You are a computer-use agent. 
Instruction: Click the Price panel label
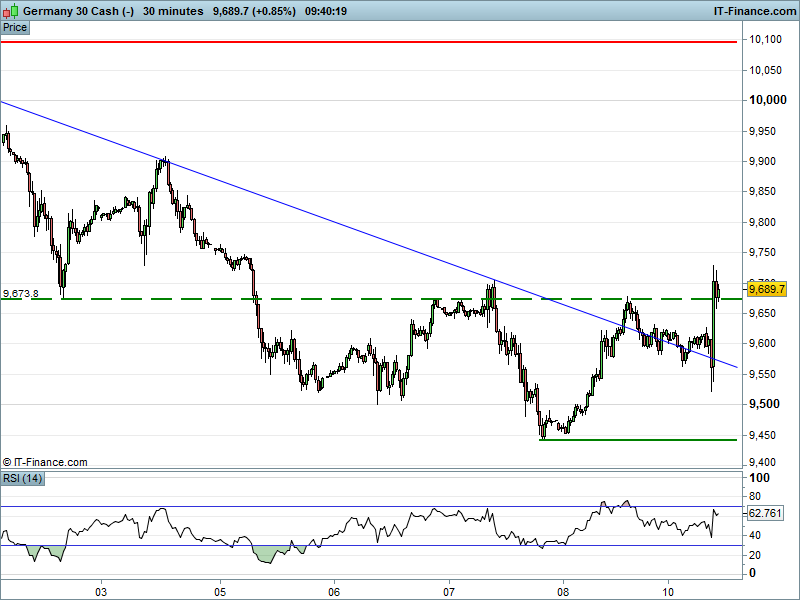pyautogui.click(x=15, y=28)
